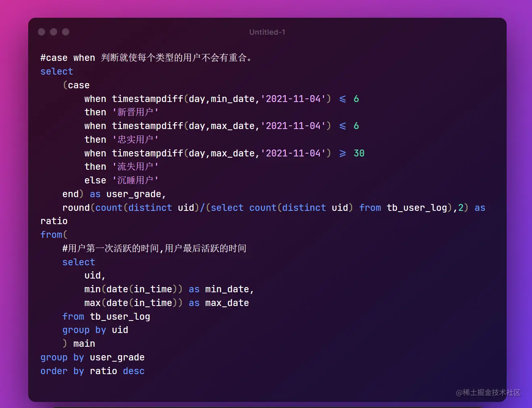Click the ') main' alias line
Screen dimensions: 532x408
79,343
